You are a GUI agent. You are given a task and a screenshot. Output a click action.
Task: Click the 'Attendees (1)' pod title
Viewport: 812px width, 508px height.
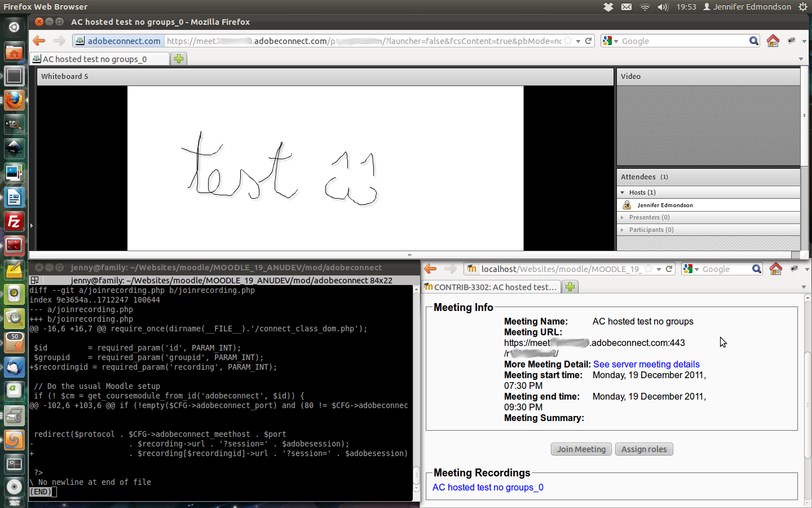[645, 177]
